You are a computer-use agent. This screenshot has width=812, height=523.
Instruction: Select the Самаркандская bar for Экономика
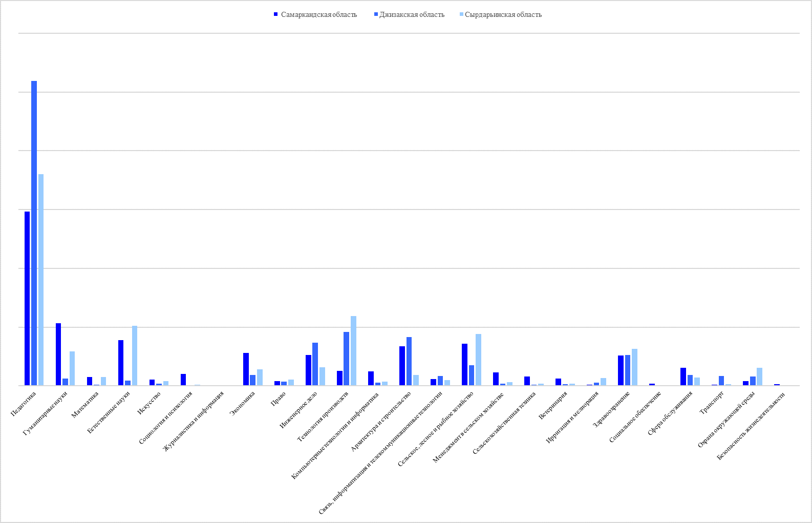point(246,369)
